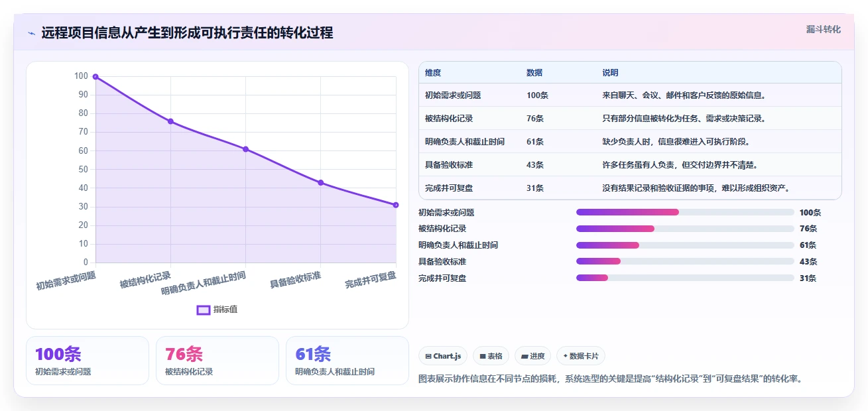The height and width of the screenshot is (411, 868).
Task: Click the chart data point for 明确负责人和截止时间
Action: pyautogui.click(x=245, y=149)
